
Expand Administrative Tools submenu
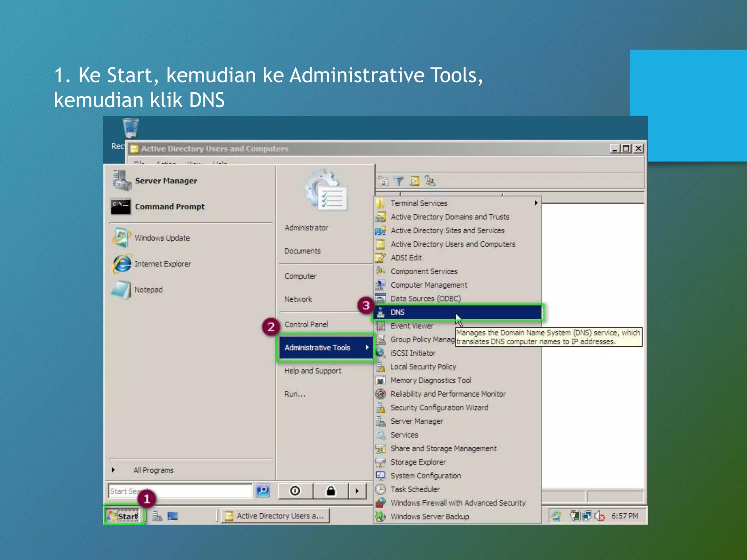tap(325, 347)
